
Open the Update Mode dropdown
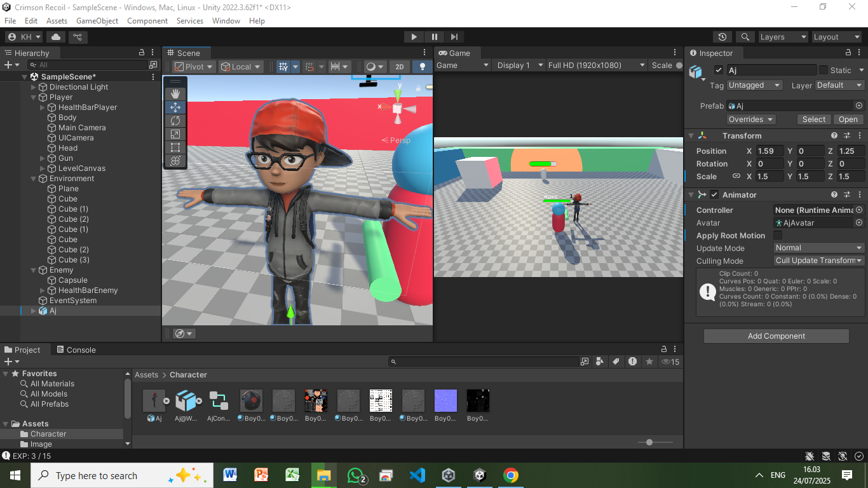click(818, 248)
